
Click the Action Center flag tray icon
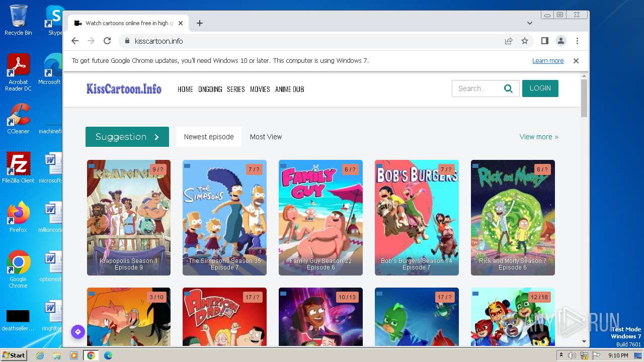click(596, 355)
